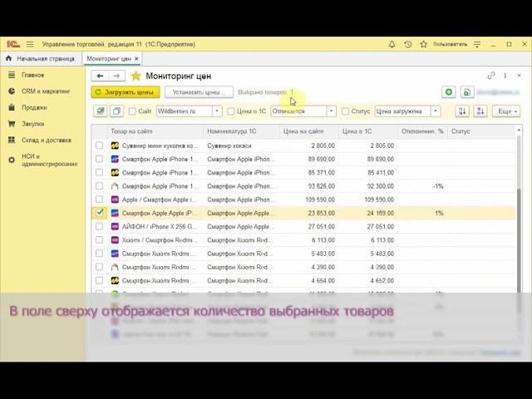Sort by Статус column header
Image resolution: width=532 pixels, height=399 pixels.
click(482, 131)
